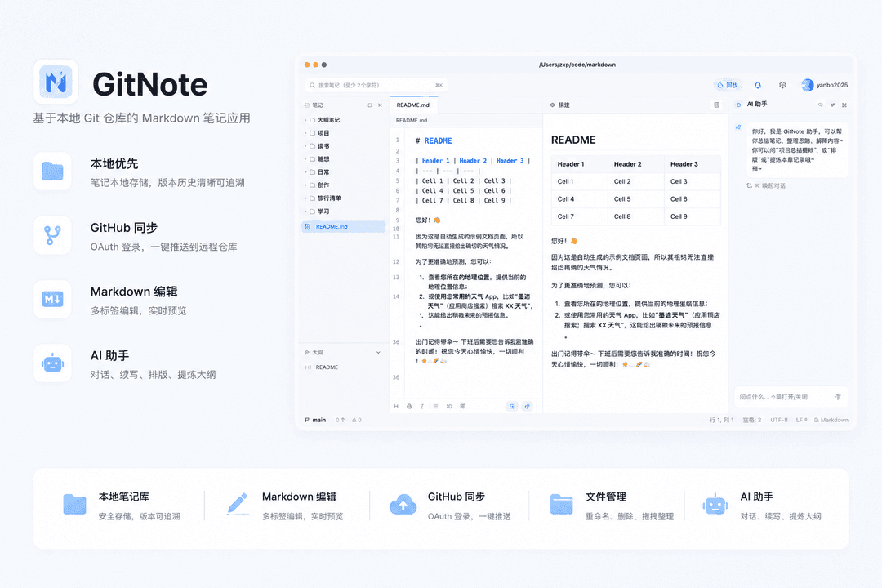Toggle the blue sync-scroll link button

(x=527, y=406)
